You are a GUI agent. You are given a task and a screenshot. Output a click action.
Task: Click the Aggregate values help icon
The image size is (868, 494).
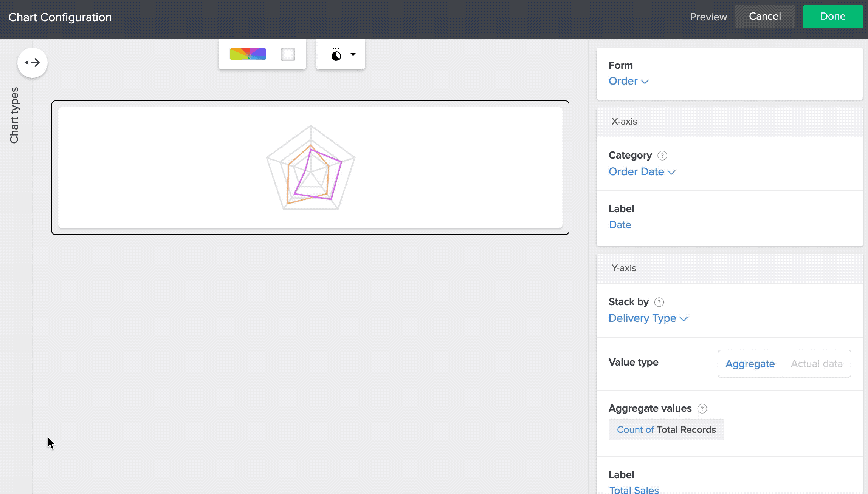click(702, 409)
